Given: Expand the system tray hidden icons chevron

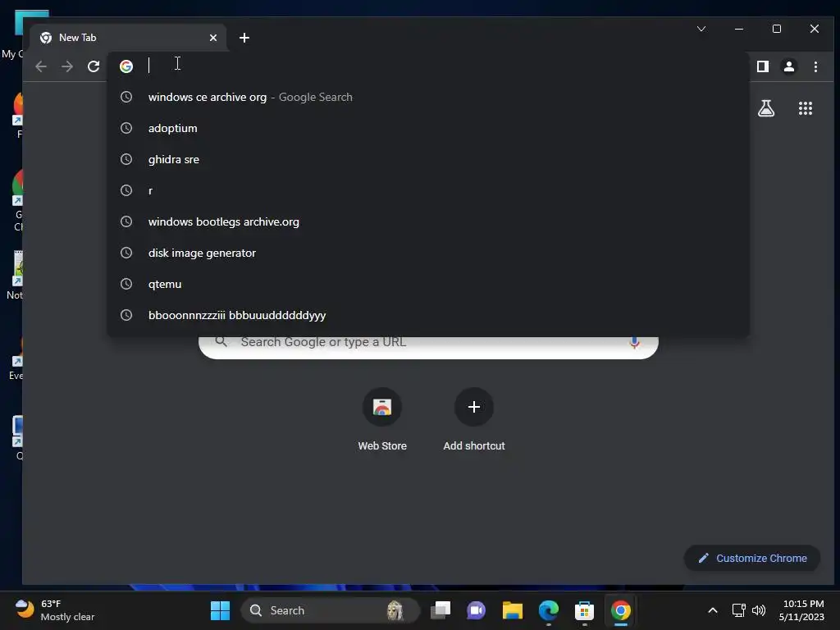Looking at the screenshot, I should (713, 610).
